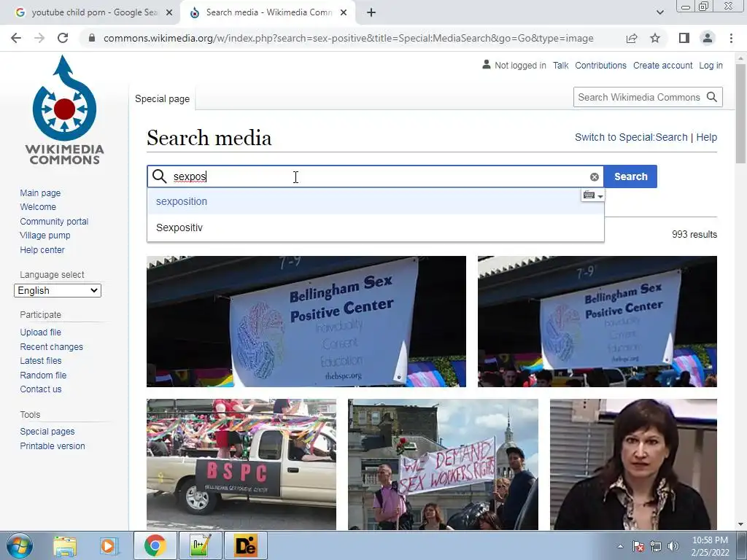Close the Google Search tab
The height and width of the screenshot is (560, 747).
pos(169,12)
